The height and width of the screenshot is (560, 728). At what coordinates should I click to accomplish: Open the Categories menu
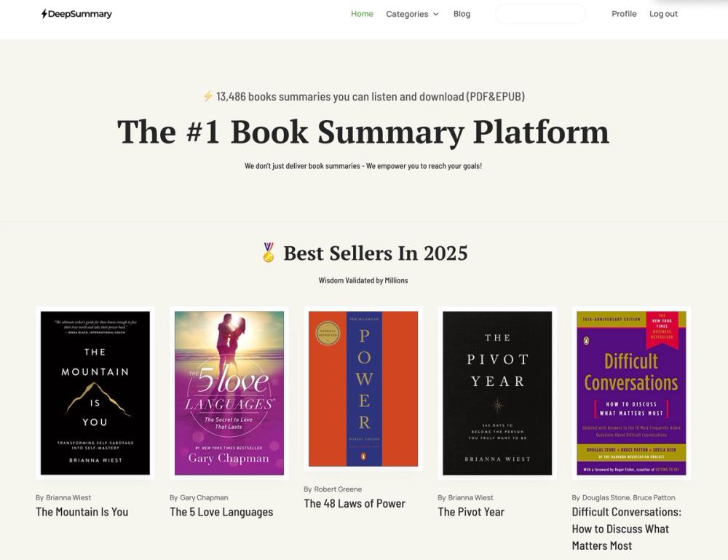[412, 14]
